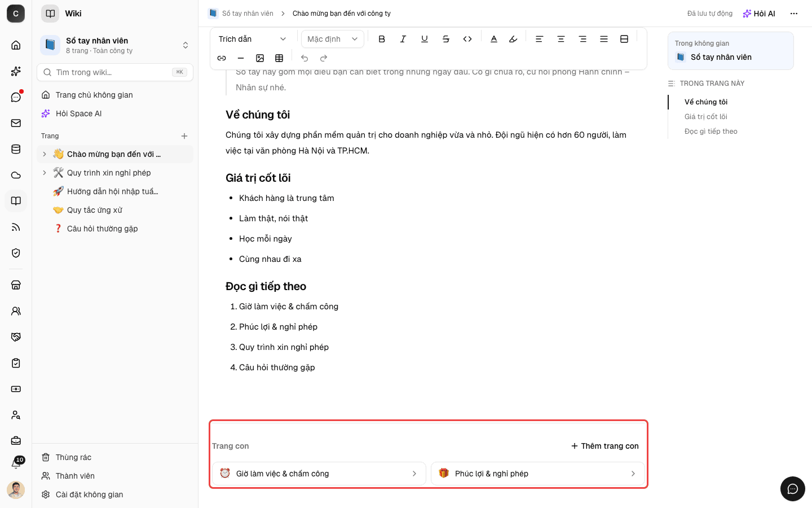Expand Quy trình xin nghỉ phép page
Image resolution: width=812 pixels, height=508 pixels.
45,173
